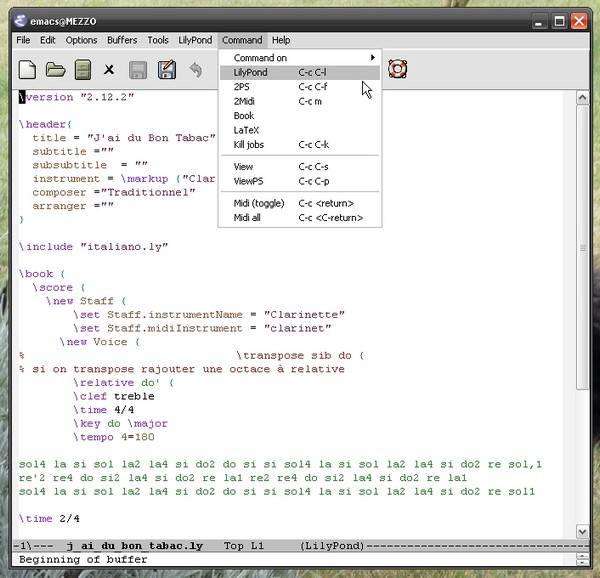Choose LilyPond C-c C-l menu entry

point(300,72)
